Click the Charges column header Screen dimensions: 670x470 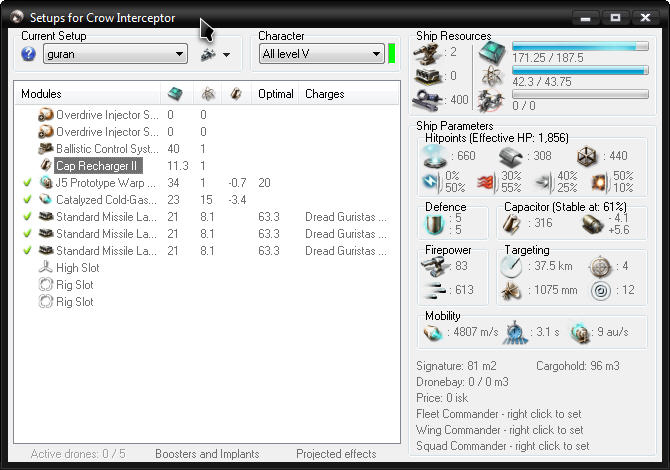325,94
